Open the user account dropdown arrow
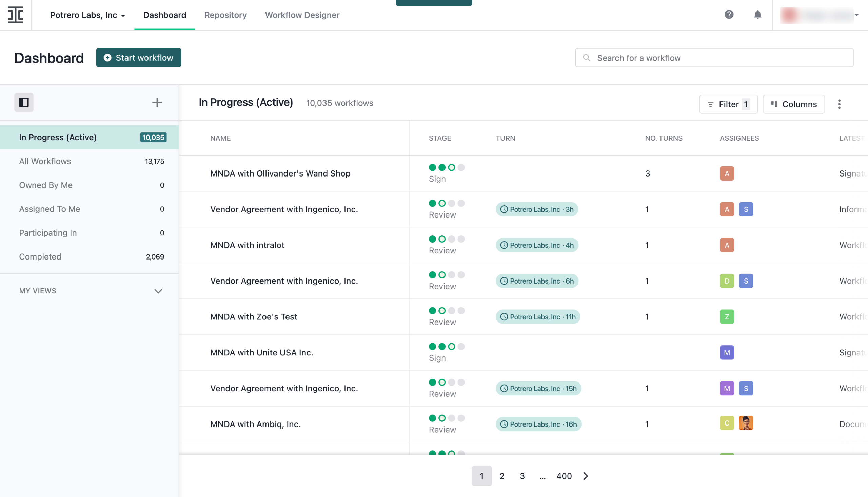 click(856, 15)
